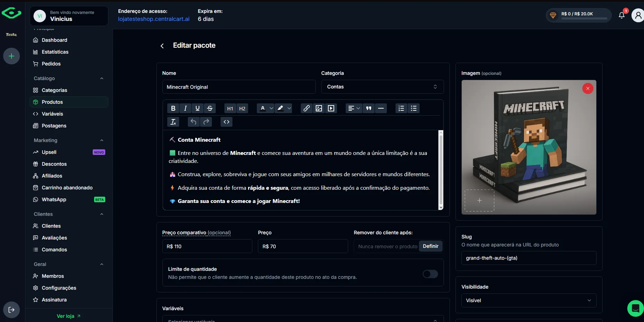Create an ordered numbered list
Viewport: 644px width, 322px height.
401,108
